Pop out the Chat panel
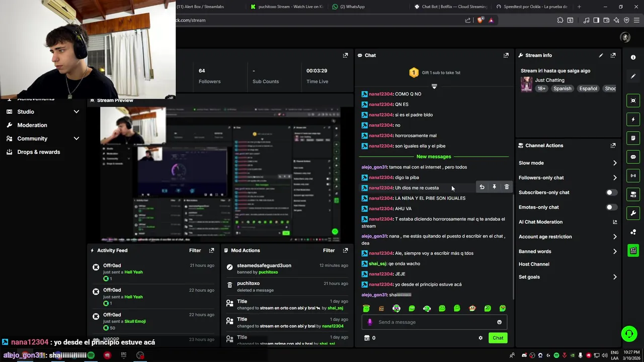The width and height of the screenshot is (644, 362). [506, 55]
